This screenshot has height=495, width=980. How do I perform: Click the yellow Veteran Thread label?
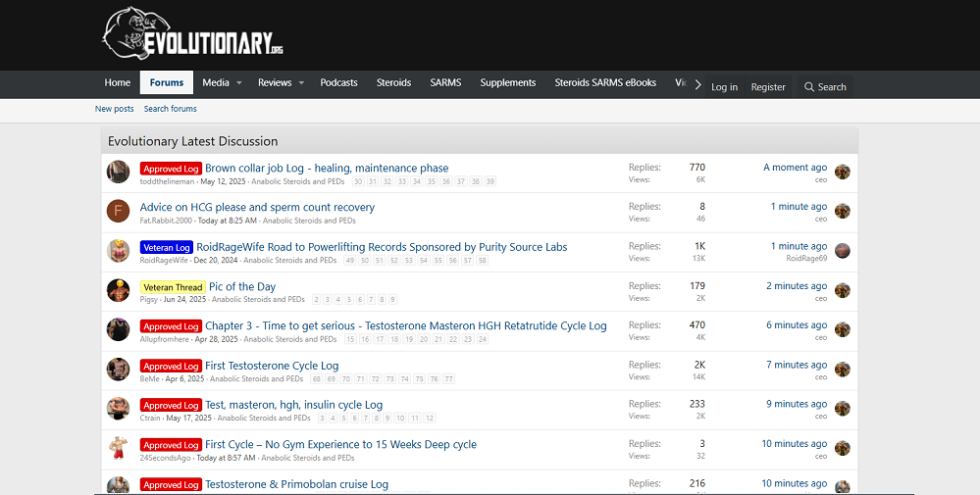click(173, 287)
